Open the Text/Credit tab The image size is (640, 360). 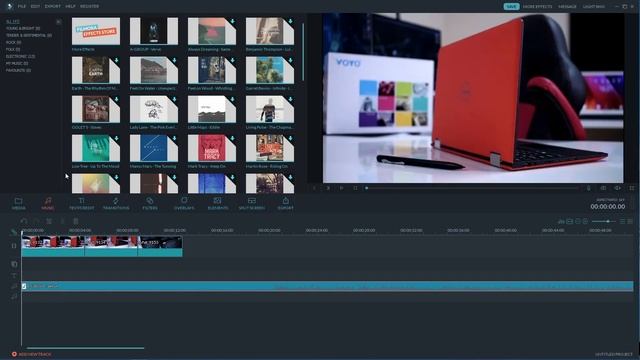[x=82, y=203]
